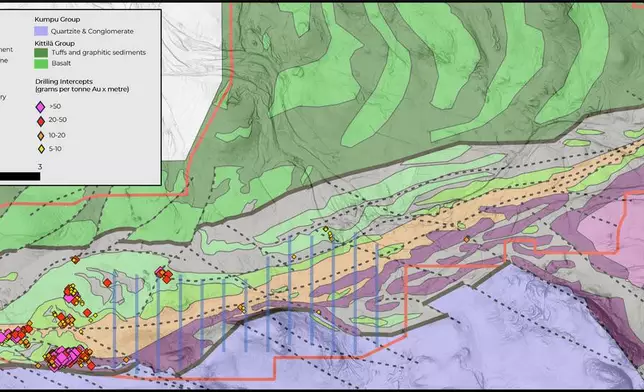The image size is (644, 392).
Task: Click the lone orange drill marker on eastern purple unit
Action: (467, 239)
